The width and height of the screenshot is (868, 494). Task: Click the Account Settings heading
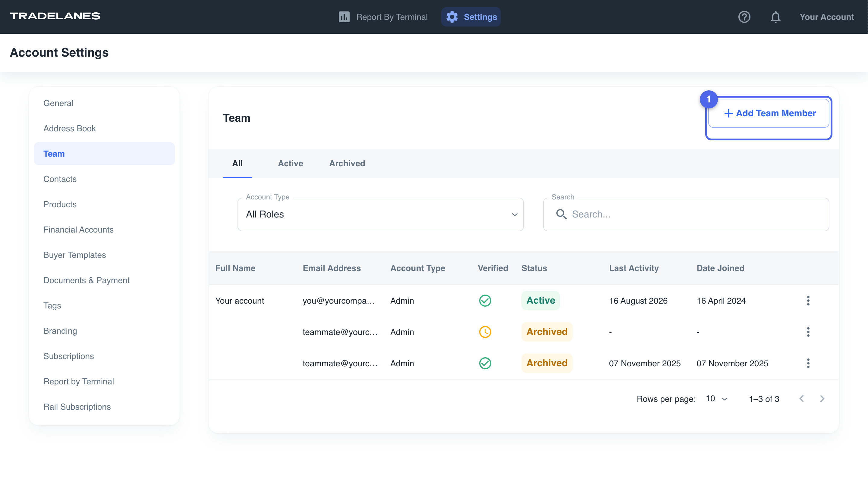point(59,53)
